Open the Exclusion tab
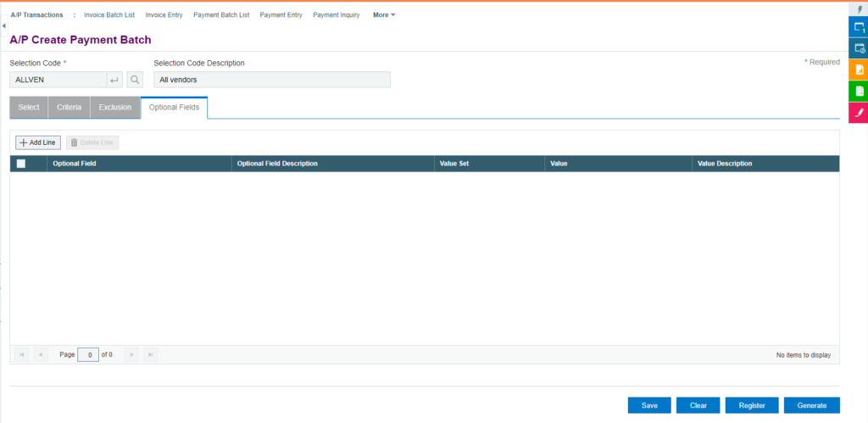The image size is (868, 423). pyautogui.click(x=114, y=108)
